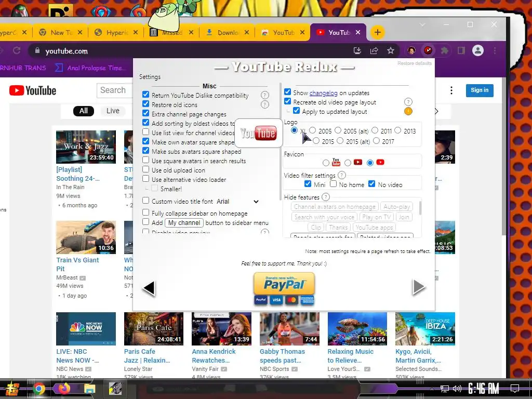Select the Live category chip
The width and height of the screenshot is (532, 399).
point(113,111)
